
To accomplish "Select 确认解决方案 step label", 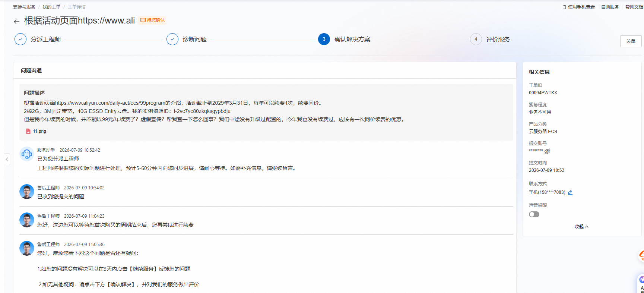I will tap(352, 39).
